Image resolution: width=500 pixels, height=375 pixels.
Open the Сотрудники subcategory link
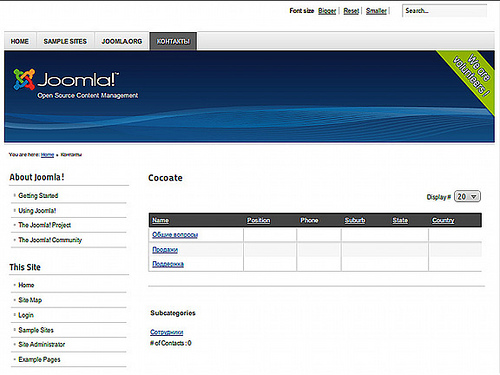click(x=167, y=332)
